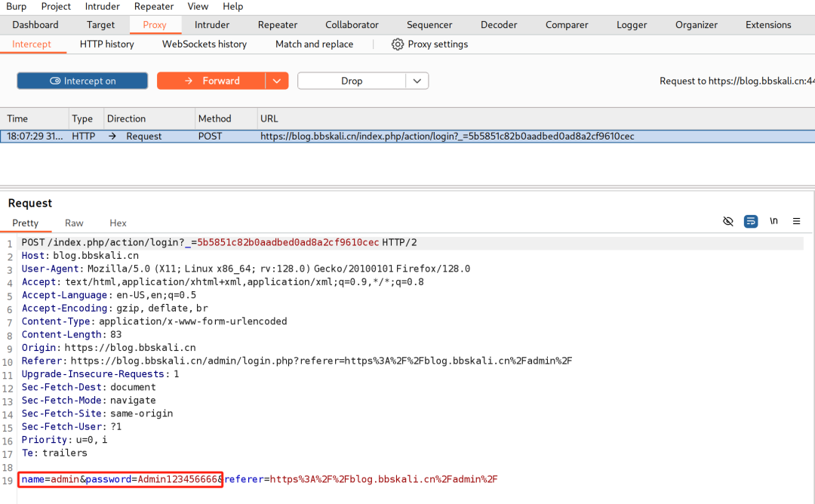Expand the Forward dropdown arrow

click(277, 81)
